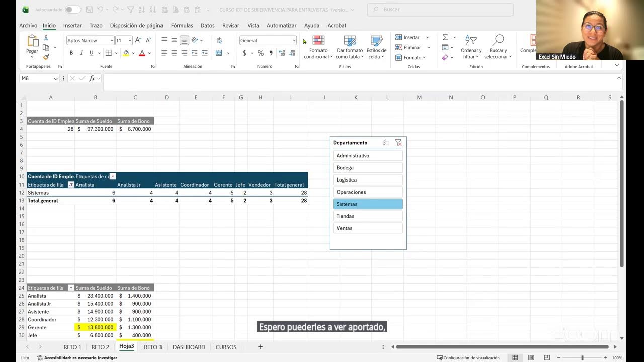This screenshot has width=644, height=362.
Task: Open the Name Box dropdown arrow
Action: point(55,78)
